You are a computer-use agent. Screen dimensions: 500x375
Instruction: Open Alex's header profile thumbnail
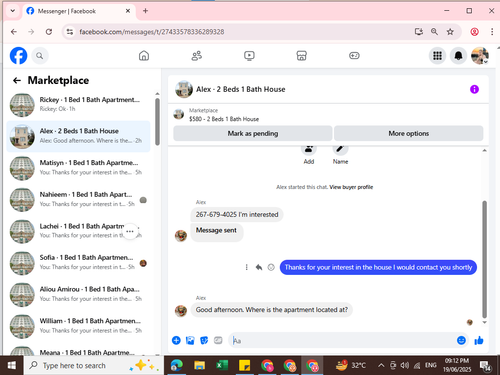tap(184, 89)
